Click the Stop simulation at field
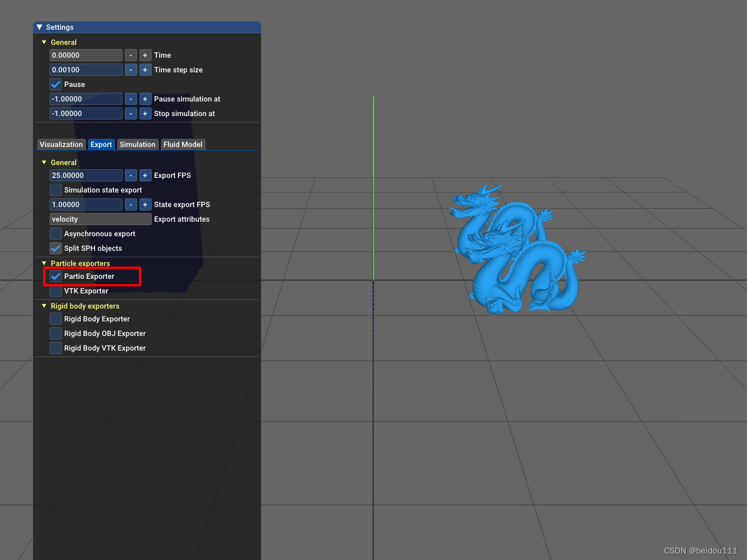The width and height of the screenshot is (747, 560). [x=86, y=114]
